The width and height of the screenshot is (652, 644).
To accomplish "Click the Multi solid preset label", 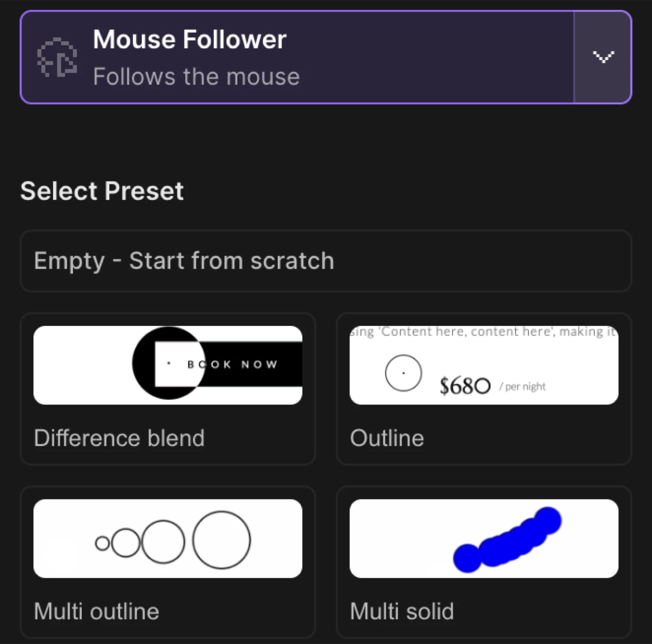I will pos(402,611).
